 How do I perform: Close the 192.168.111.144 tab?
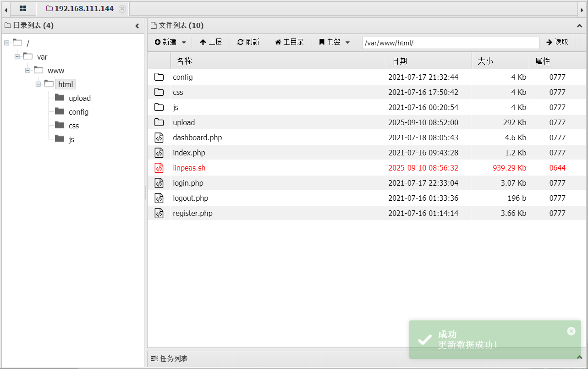[x=122, y=9]
